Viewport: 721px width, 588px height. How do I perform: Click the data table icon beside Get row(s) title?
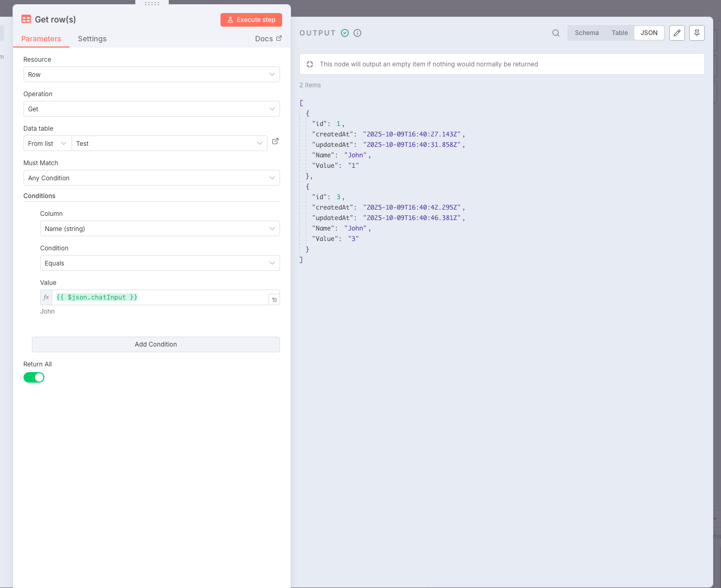(x=26, y=19)
